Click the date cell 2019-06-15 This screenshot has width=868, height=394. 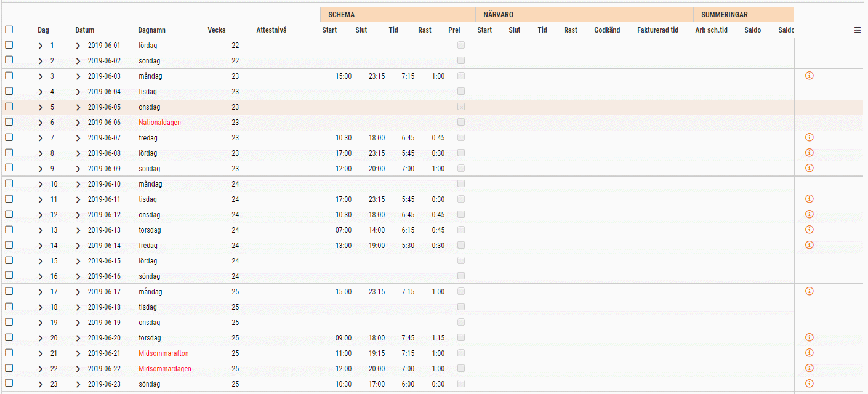click(105, 261)
